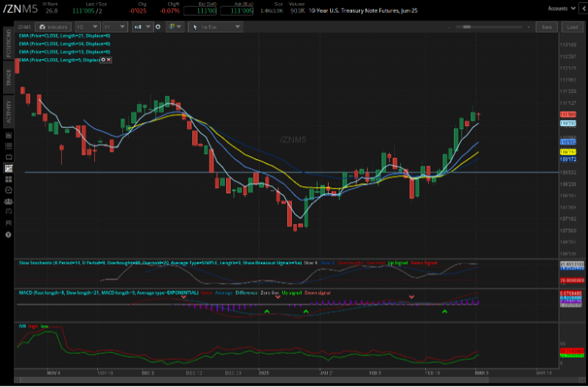Open the TV media icon in sidebar
Image resolution: width=588 pixels, height=387 pixels.
(x=8, y=157)
